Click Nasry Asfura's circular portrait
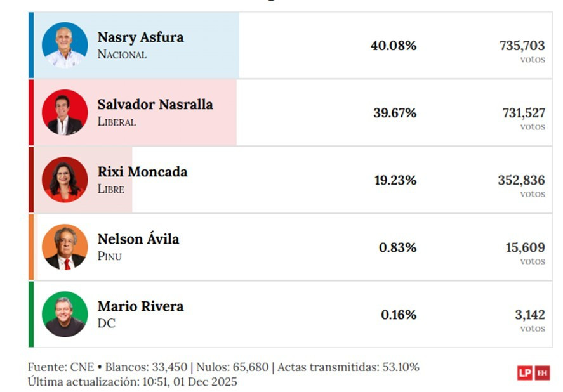 point(65,45)
